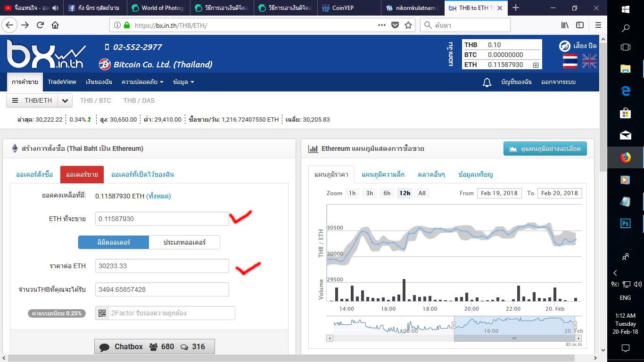
Task: Click the Firefox forward arrow
Action: [x=25, y=25]
